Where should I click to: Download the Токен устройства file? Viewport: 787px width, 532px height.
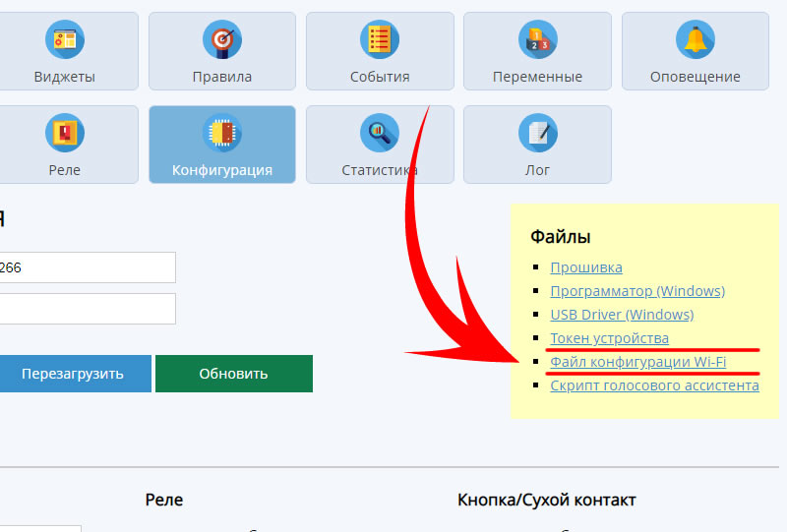click(609, 338)
